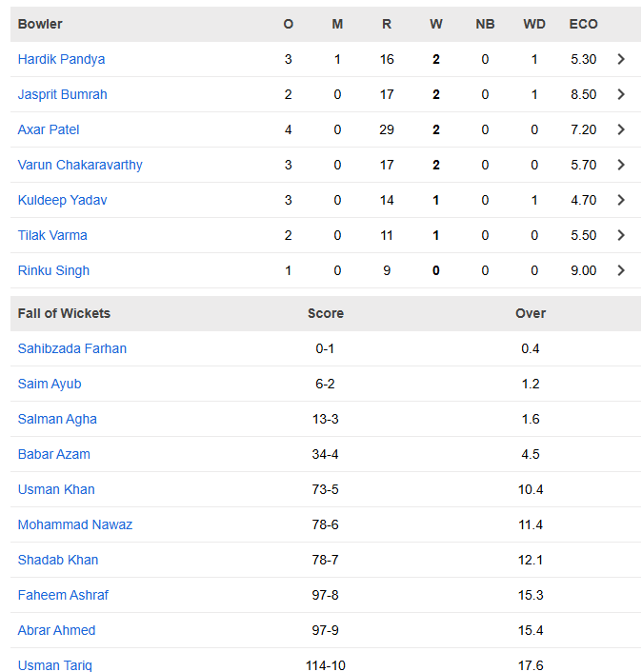Expand Hardik Pandya's bowling row chevron
This screenshot has height=672, width=642.
coord(621,59)
